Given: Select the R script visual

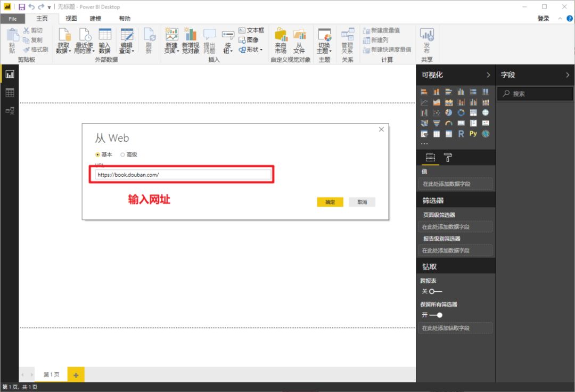Looking at the screenshot, I should pyautogui.click(x=461, y=134).
